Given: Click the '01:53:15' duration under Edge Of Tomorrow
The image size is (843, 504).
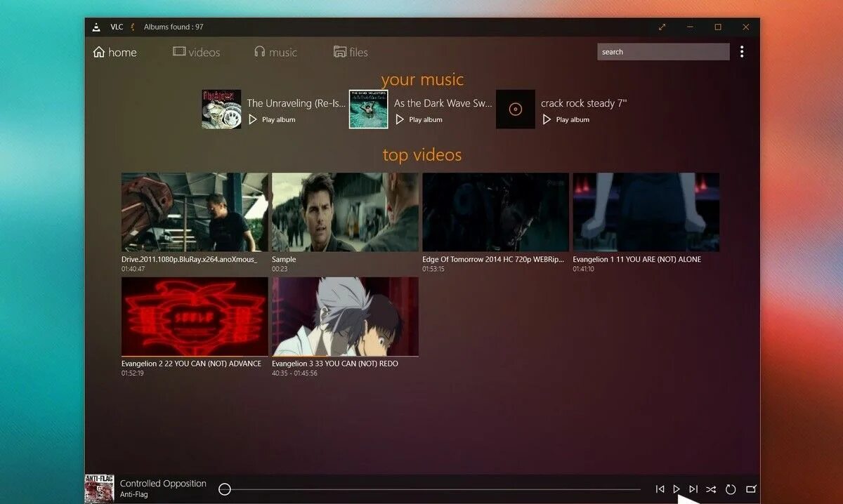Looking at the screenshot, I should (433, 269).
